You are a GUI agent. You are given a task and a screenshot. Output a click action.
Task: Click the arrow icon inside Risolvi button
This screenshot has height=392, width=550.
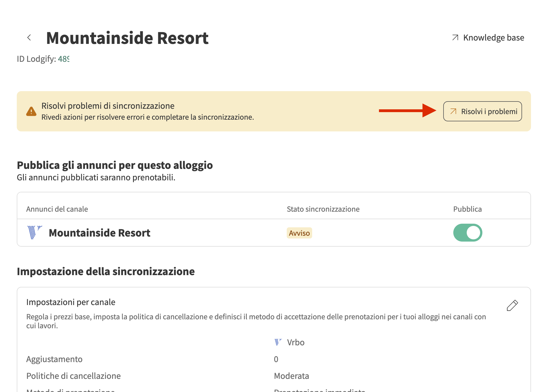(453, 111)
